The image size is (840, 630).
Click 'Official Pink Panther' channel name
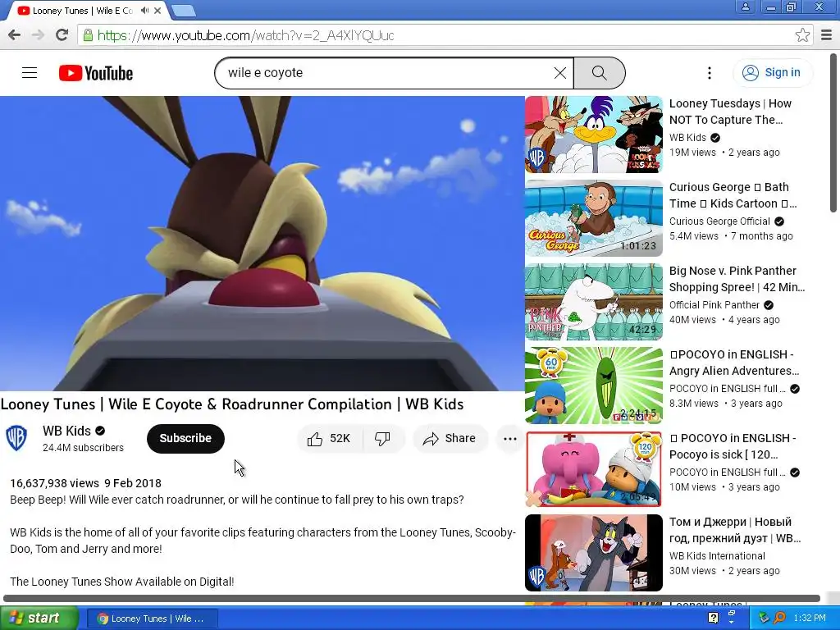(x=714, y=305)
